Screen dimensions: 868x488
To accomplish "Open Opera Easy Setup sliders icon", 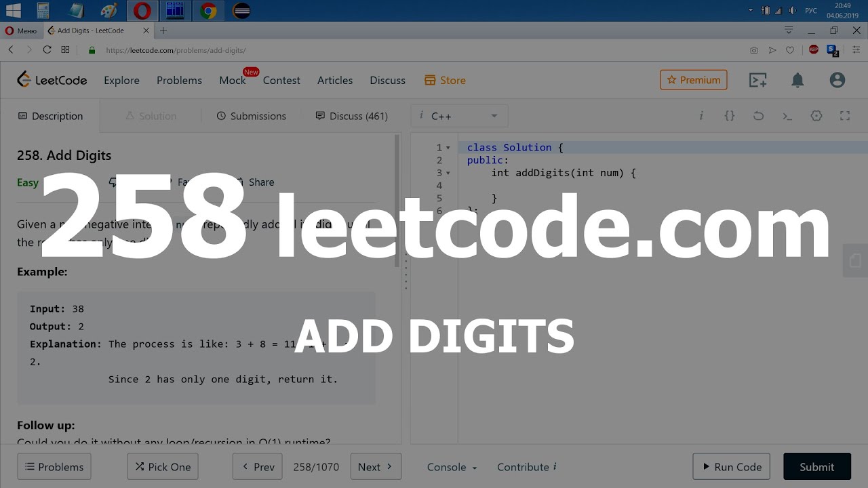I will point(856,50).
